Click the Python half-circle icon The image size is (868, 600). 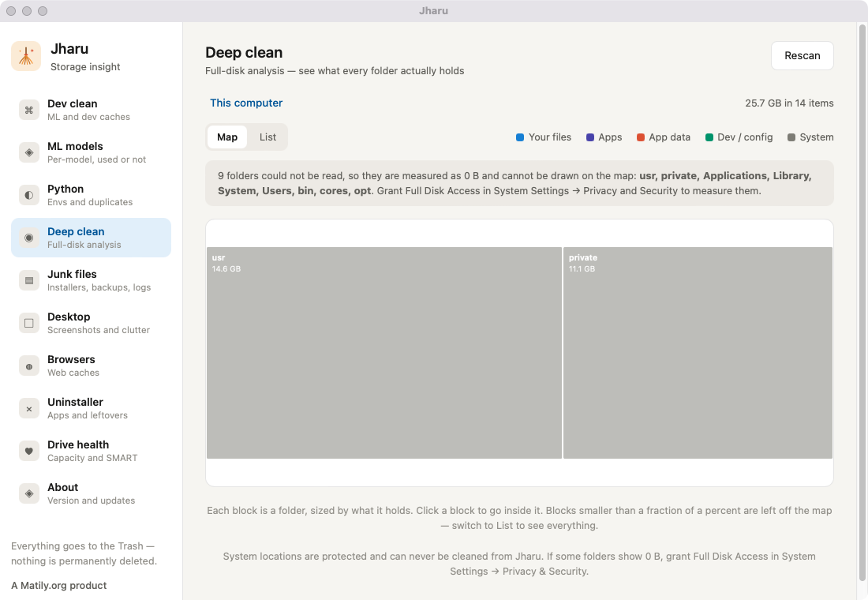click(x=28, y=195)
